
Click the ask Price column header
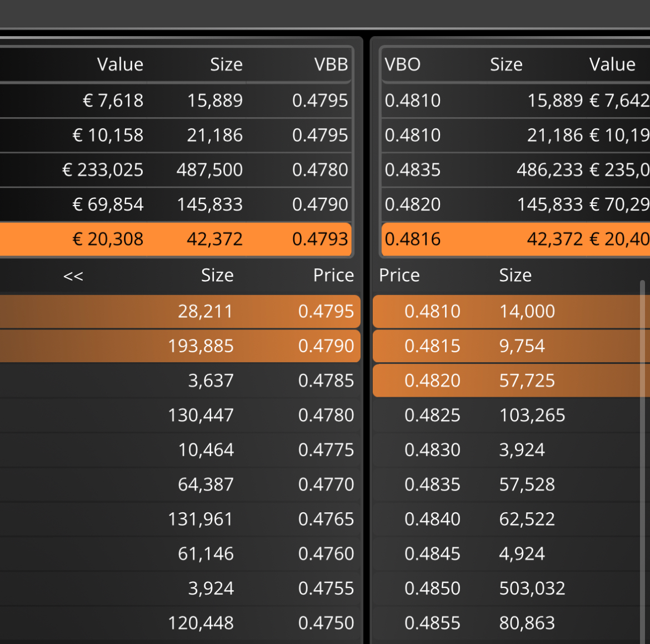point(399,276)
